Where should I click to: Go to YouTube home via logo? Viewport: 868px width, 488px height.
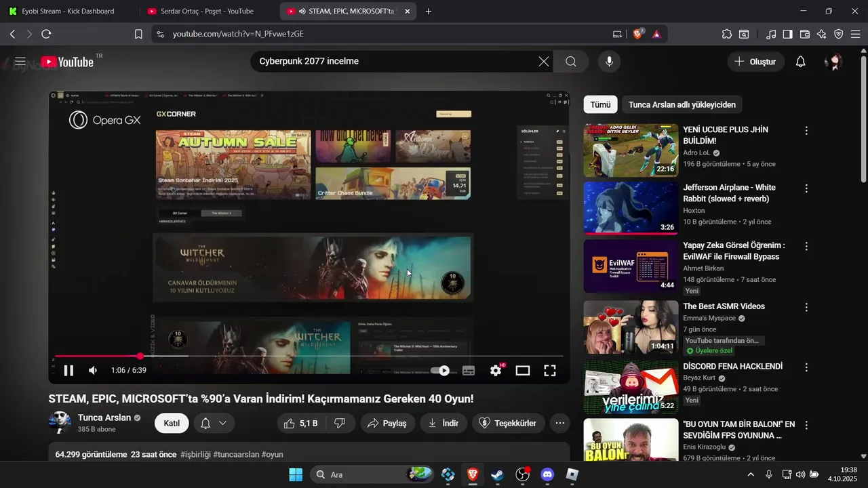[x=67, y=62]
